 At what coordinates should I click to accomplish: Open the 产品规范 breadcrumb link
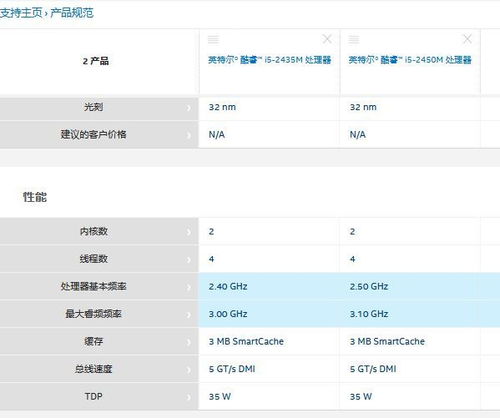point(72,13)
